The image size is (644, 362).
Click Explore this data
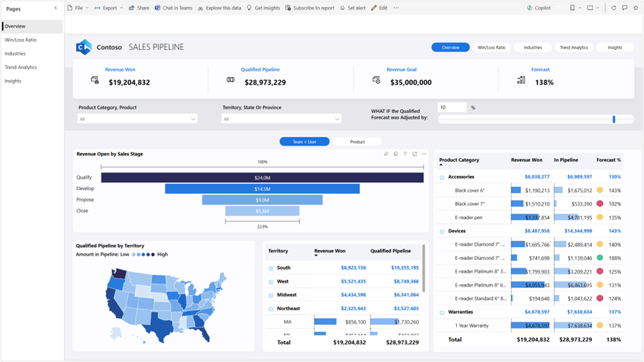click(x=219, y=8)
